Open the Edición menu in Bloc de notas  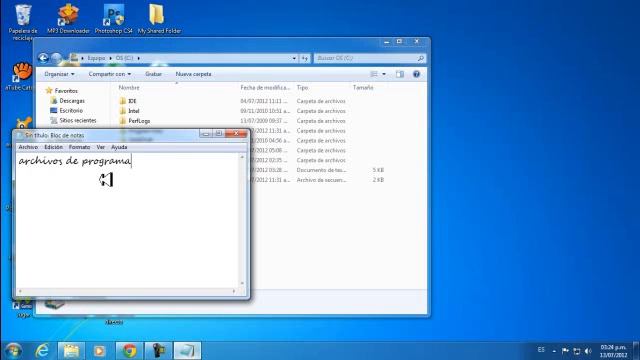53,147
